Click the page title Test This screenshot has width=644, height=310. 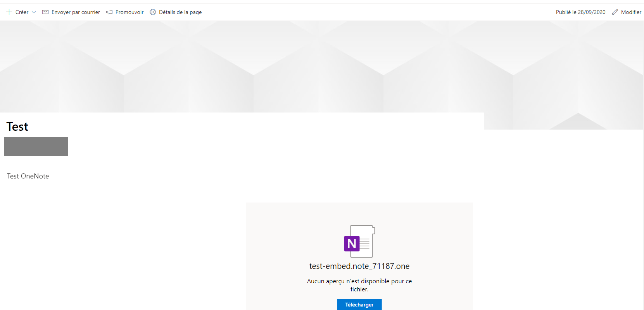point(17,126)
